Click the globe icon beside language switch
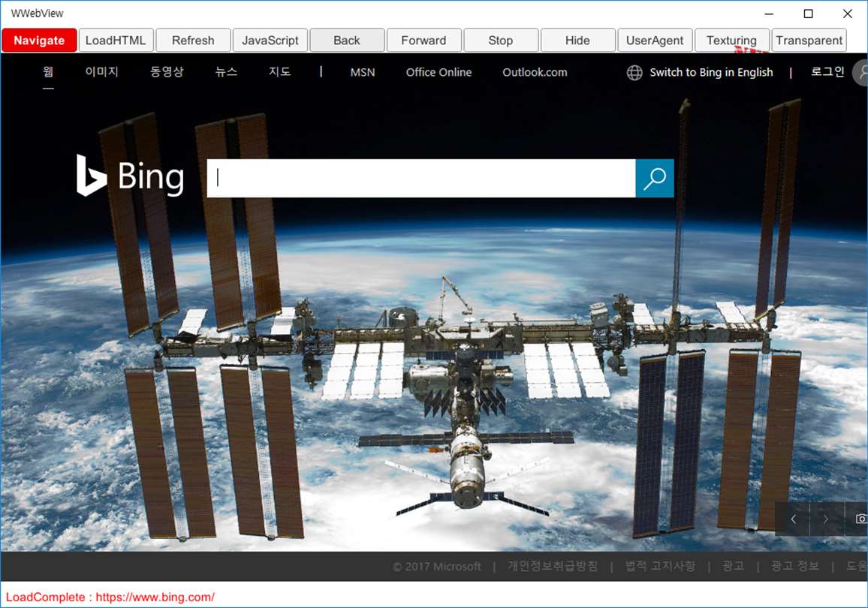The width and height of the screenshot is (868, 608). click(634, 73)
